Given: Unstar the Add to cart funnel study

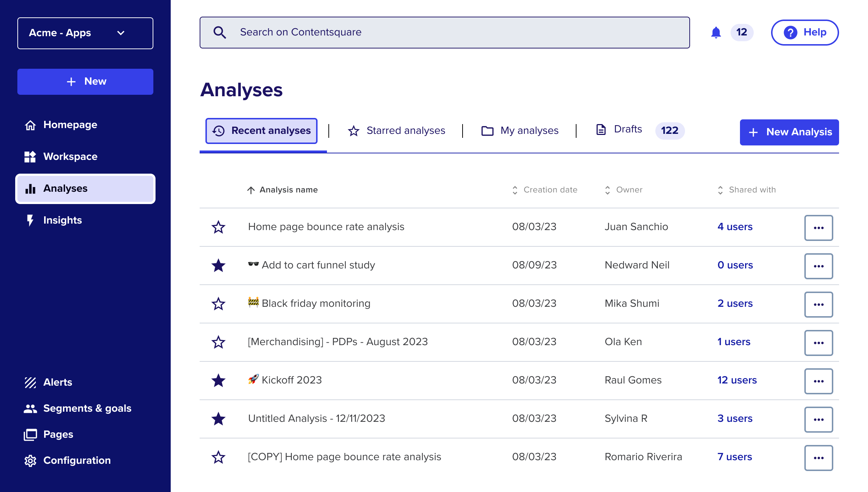Looking at the screenshot, I should point(218,266).
